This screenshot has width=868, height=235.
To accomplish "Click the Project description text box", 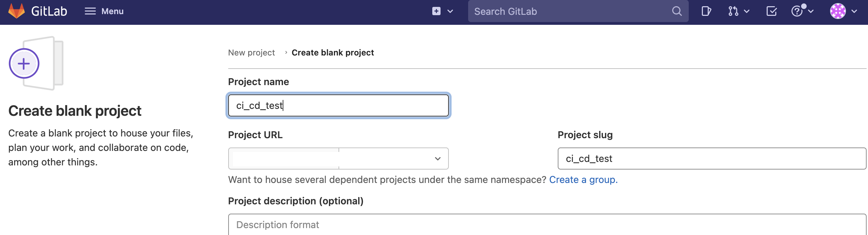I will pyautogui.click(x=547, y=225).
